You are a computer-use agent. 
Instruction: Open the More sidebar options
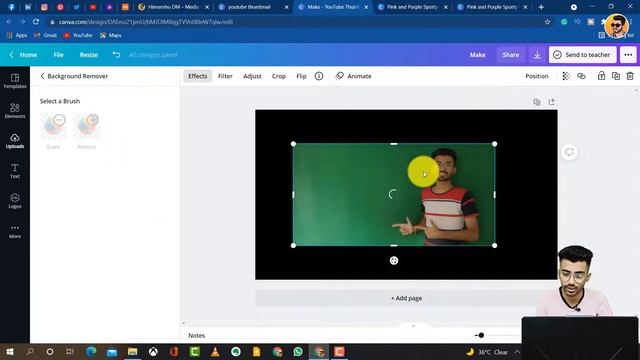[x=15, y=231]
